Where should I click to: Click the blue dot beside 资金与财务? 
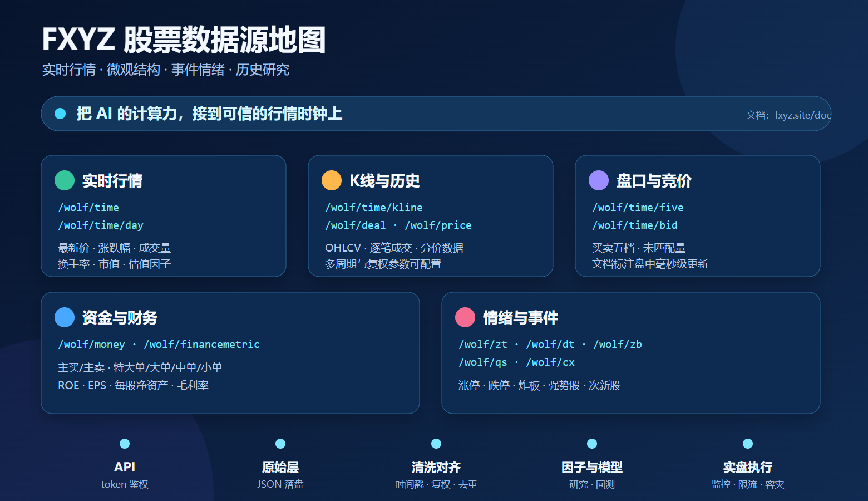click(x=65, y=317)
